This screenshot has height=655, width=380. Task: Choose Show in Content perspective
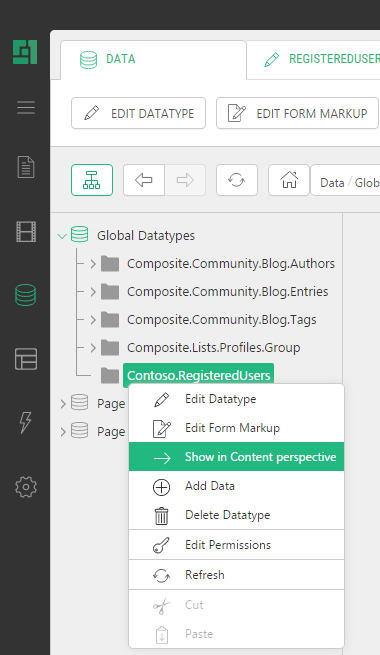(x=236, y=457)
